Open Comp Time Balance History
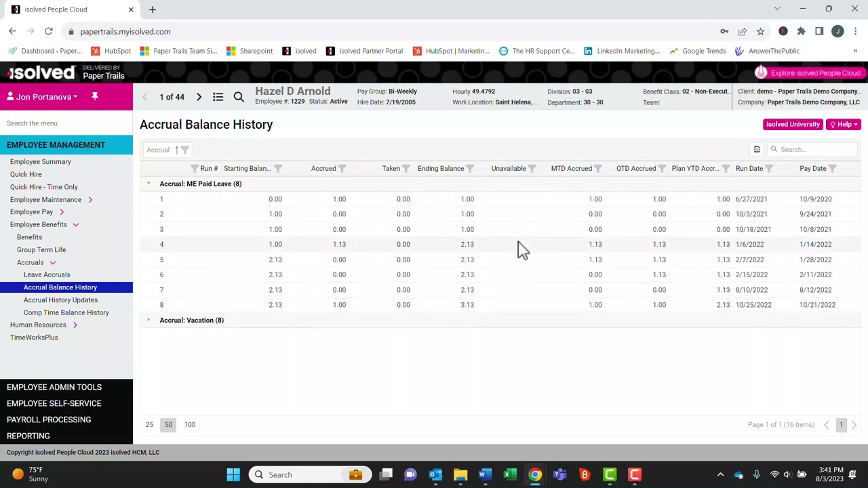 pos(66,312)
